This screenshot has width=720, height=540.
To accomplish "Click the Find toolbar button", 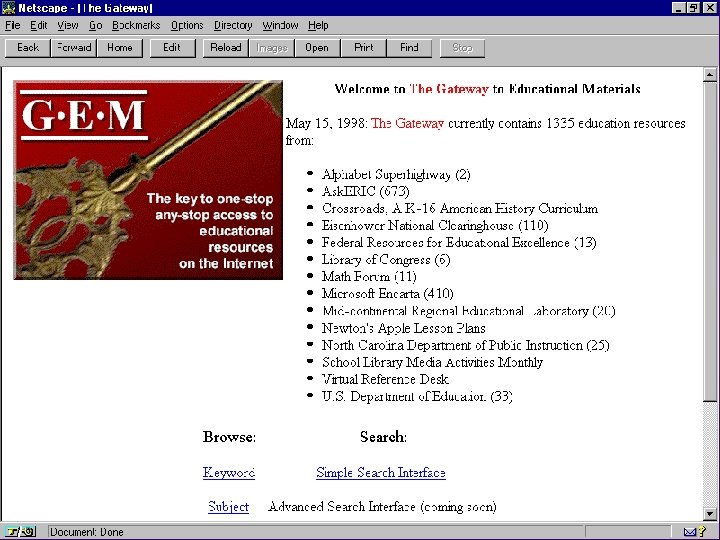I will [x=409, y=48].
